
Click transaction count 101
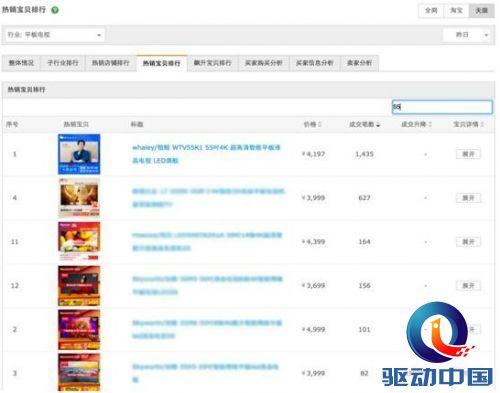pos(364,329)
